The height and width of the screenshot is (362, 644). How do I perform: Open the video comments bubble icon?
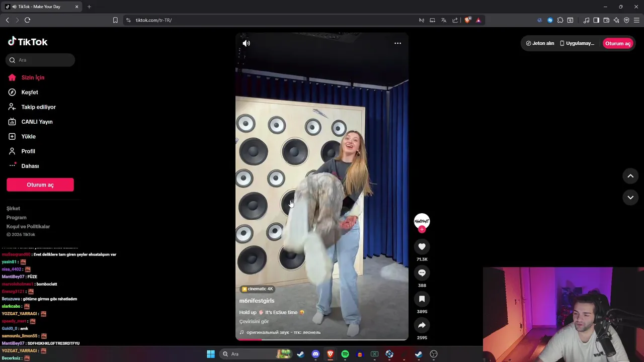pyautogui.click(x=422, y=273)
